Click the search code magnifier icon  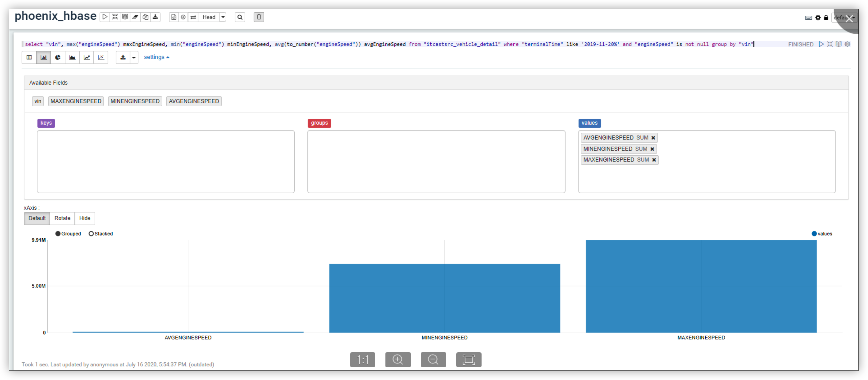point(240,17)
